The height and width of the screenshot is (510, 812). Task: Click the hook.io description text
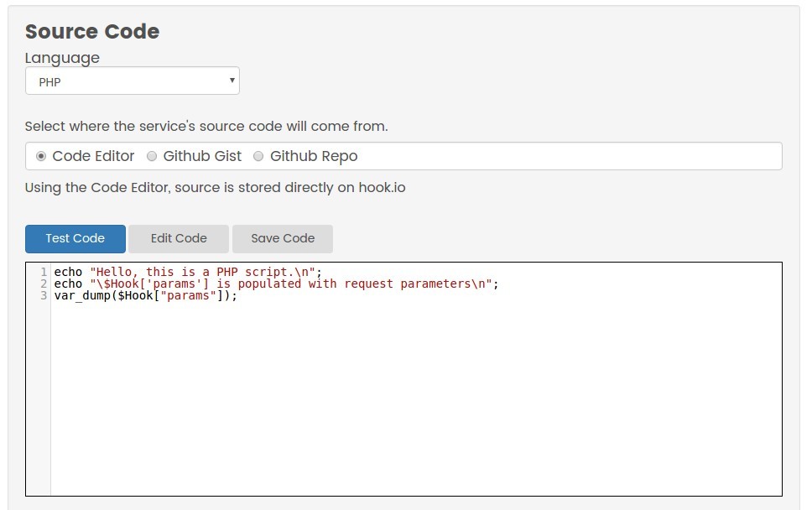tap(214, 187)
